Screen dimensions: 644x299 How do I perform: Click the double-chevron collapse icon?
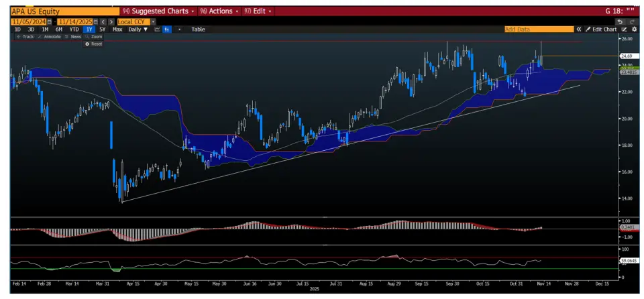580,29
